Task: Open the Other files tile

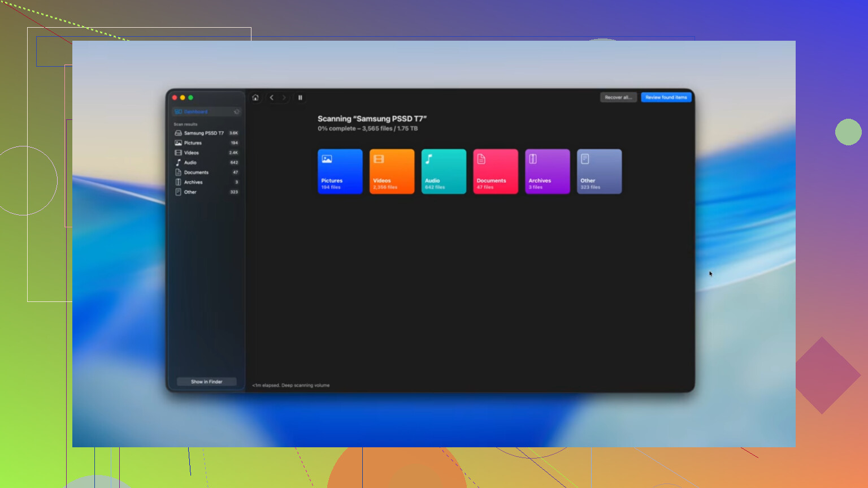Action: tap(599, 171)
